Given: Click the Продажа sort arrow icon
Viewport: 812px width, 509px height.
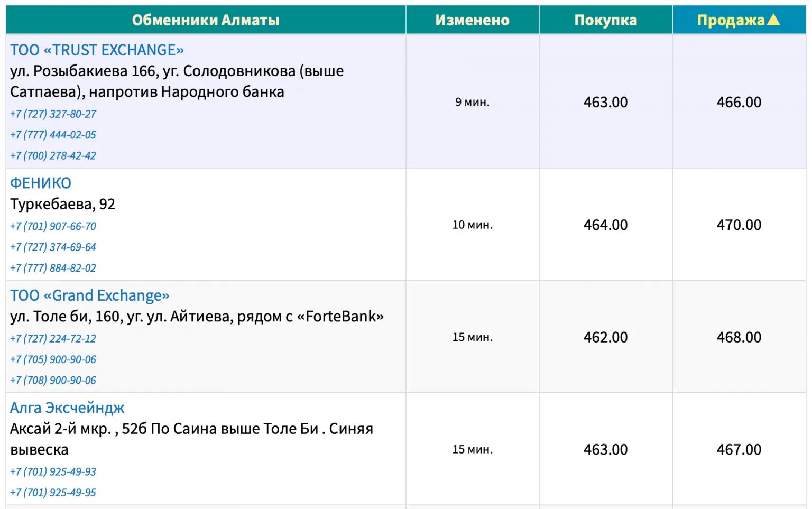Looking at the screenshot, I should click(x=773, y=20).
